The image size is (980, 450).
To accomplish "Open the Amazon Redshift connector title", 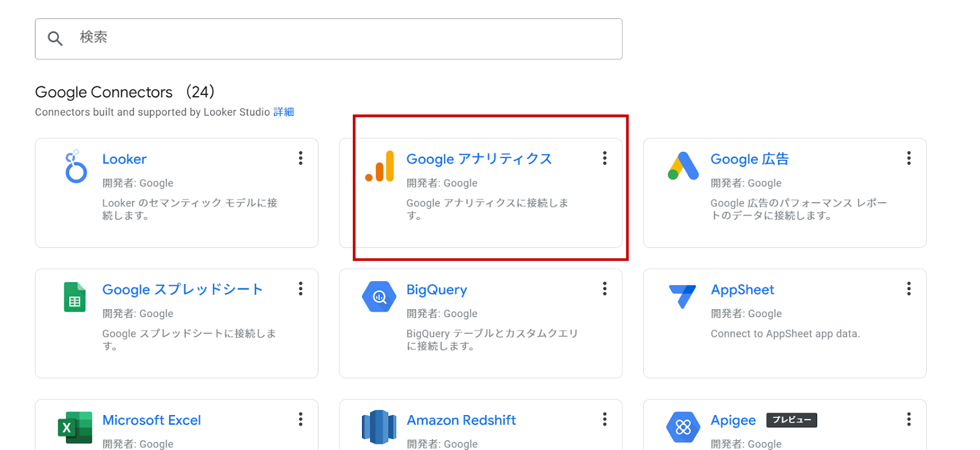I will click(461, 420).
